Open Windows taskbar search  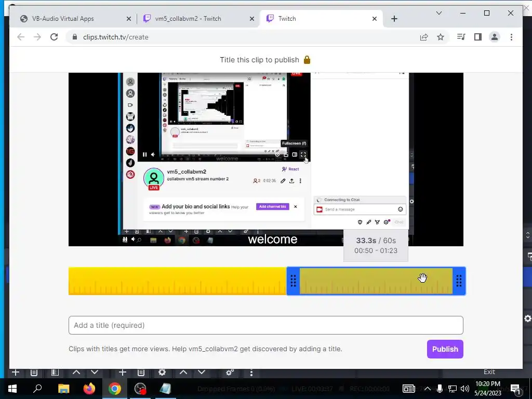(37, 389)
